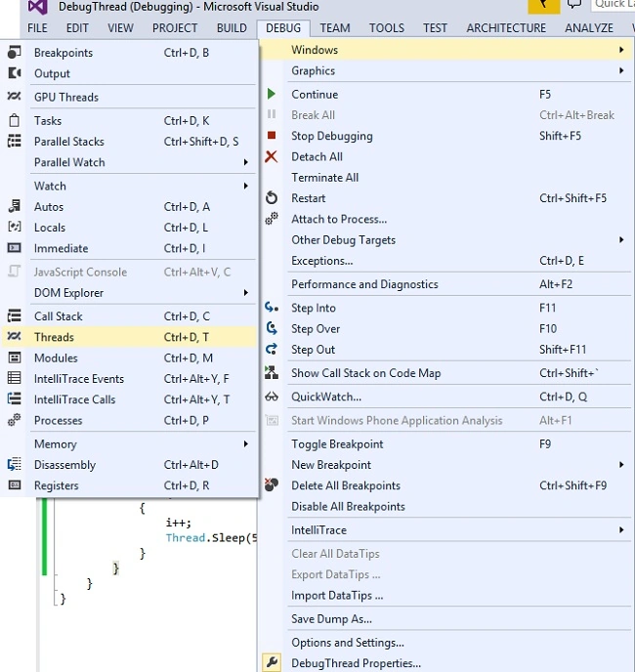Screen dimensions: 635x672
Task: Open the EDIT menu
Action: [77, 28]
